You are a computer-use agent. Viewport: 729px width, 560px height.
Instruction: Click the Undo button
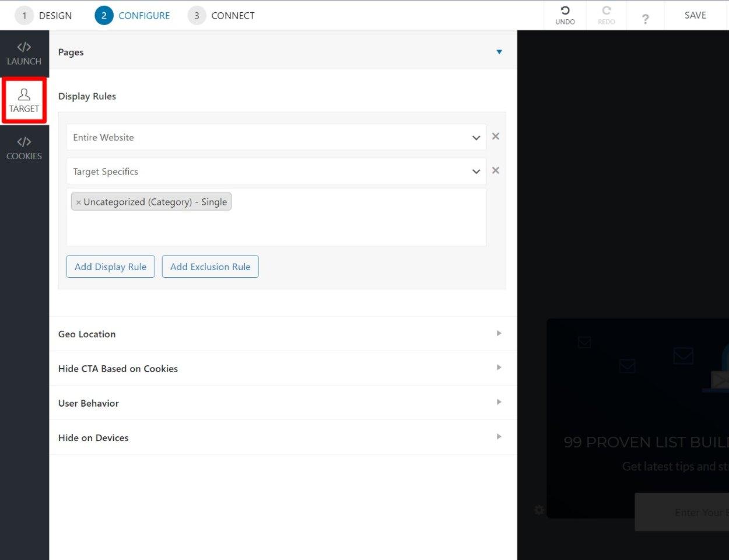[565, 15]
